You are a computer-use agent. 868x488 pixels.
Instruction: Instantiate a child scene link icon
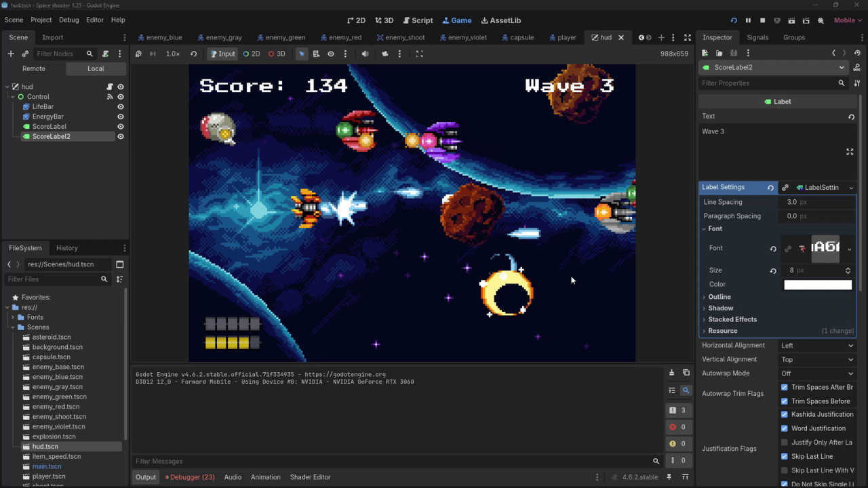click(25, 54)
